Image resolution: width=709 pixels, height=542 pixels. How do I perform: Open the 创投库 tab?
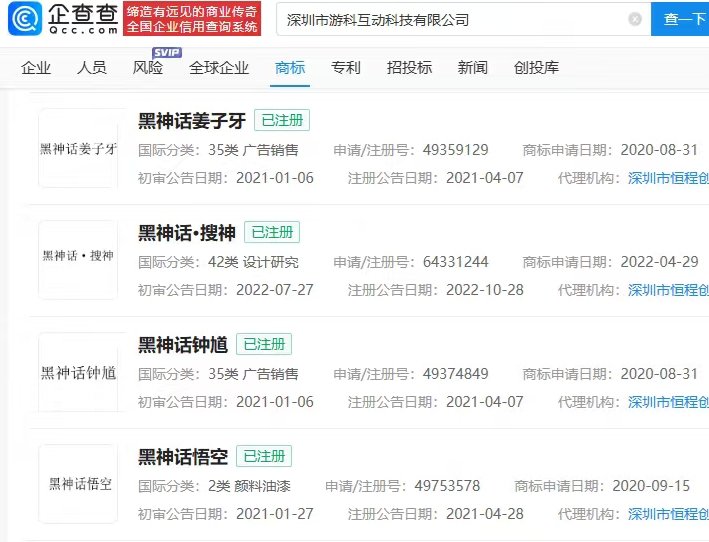click(x=536, y=68)
